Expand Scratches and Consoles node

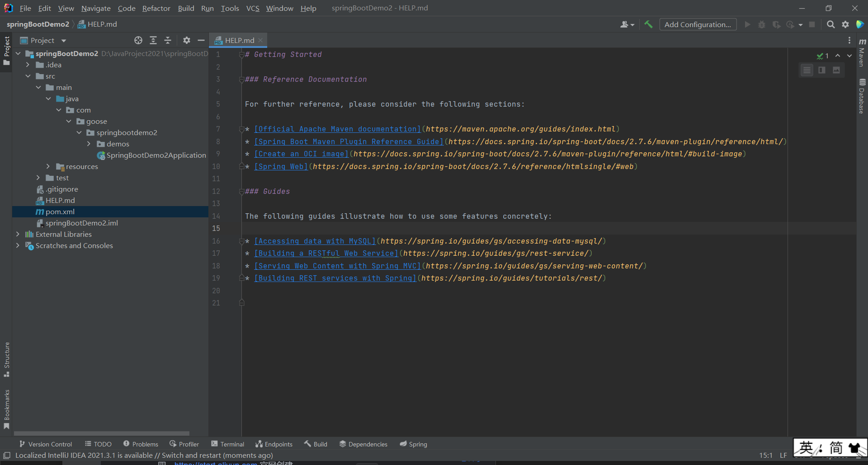pos(18,245)
